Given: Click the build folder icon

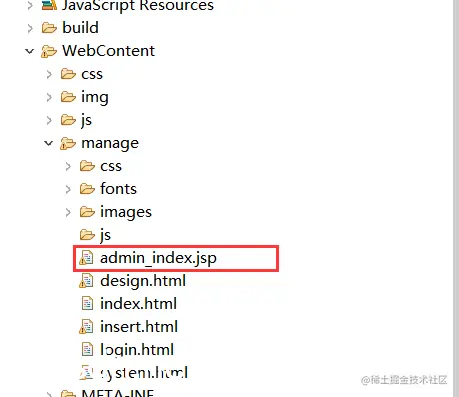Looking at the screenshot, I should tap(49, 28).
